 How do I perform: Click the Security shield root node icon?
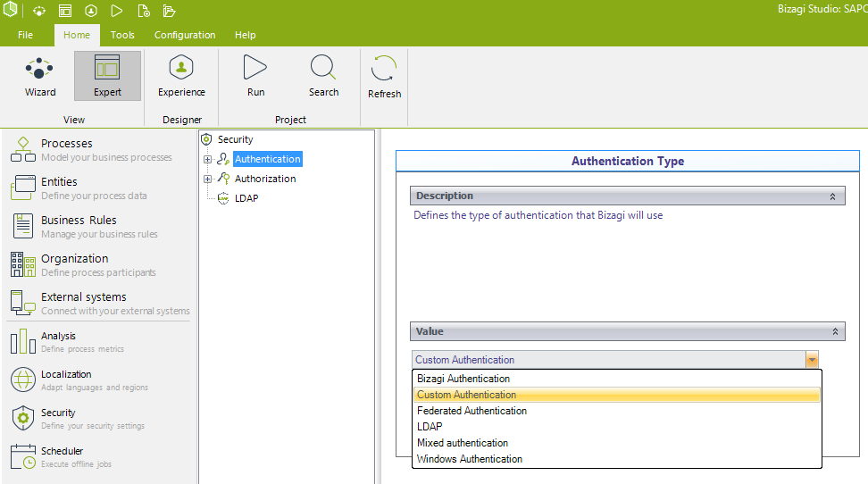[x=206, y=139]
